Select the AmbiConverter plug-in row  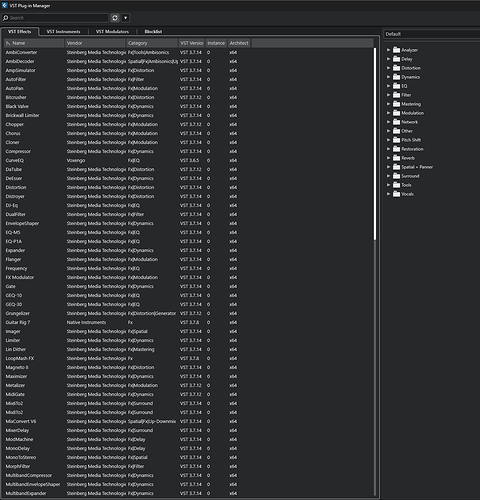(188, 52)
